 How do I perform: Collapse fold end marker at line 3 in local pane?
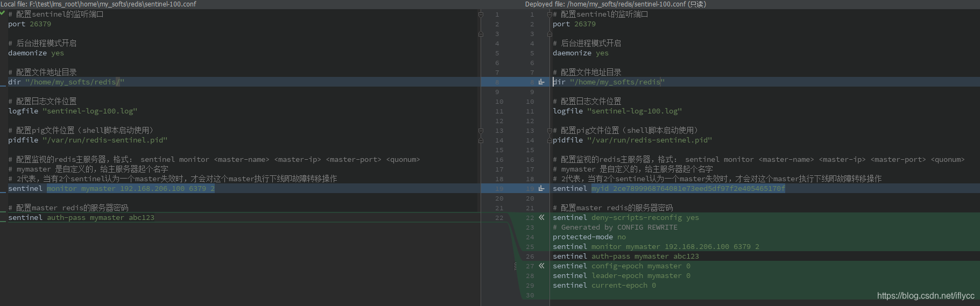[x=481, y=34]
